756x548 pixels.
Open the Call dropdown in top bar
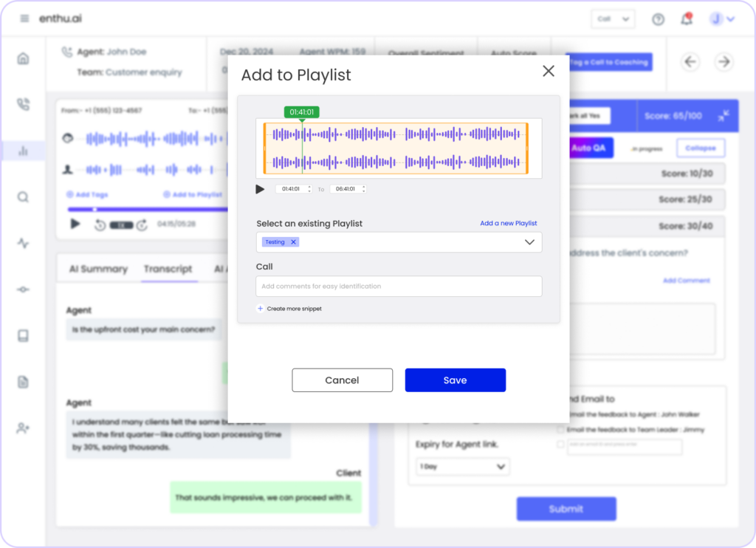(x=613, y=19)
